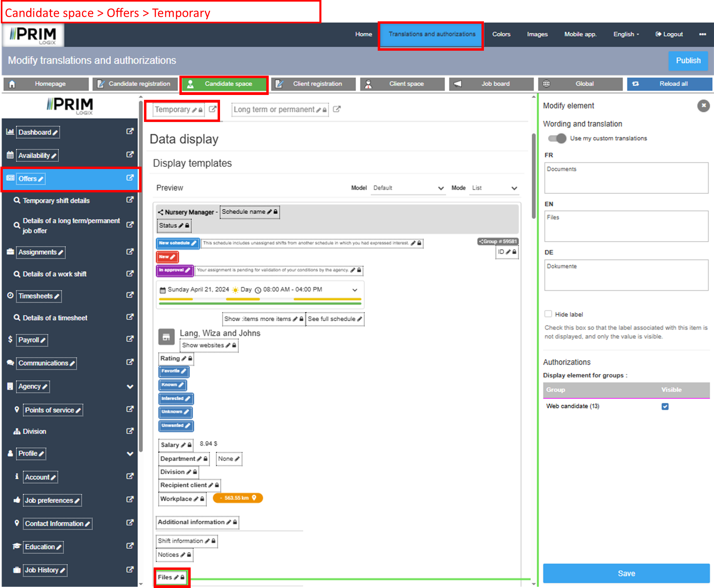Click the EN translation text field
The image size is (714, 588).
[626, 226]
